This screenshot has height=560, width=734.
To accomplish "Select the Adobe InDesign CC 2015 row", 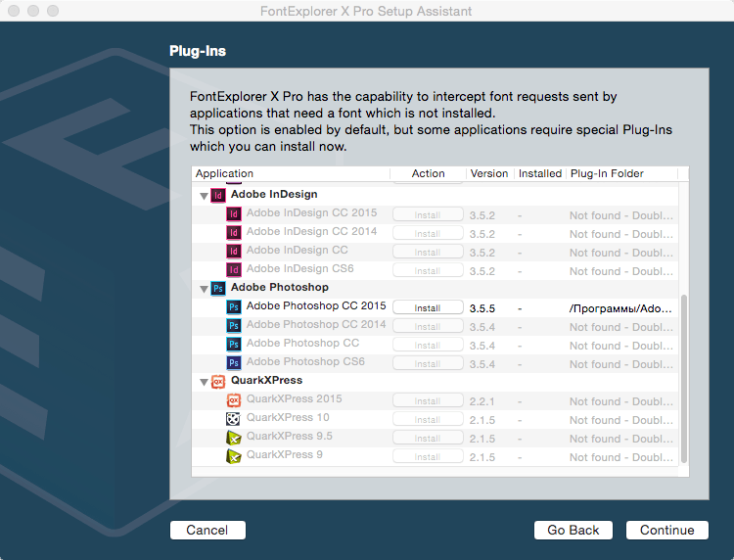I will coord(435,214).
